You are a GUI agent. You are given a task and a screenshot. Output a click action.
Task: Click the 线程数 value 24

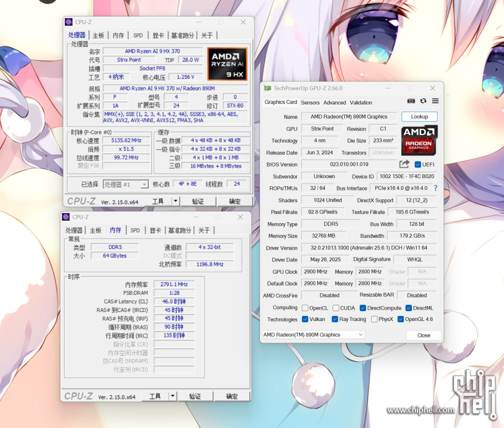coord(237,184)
